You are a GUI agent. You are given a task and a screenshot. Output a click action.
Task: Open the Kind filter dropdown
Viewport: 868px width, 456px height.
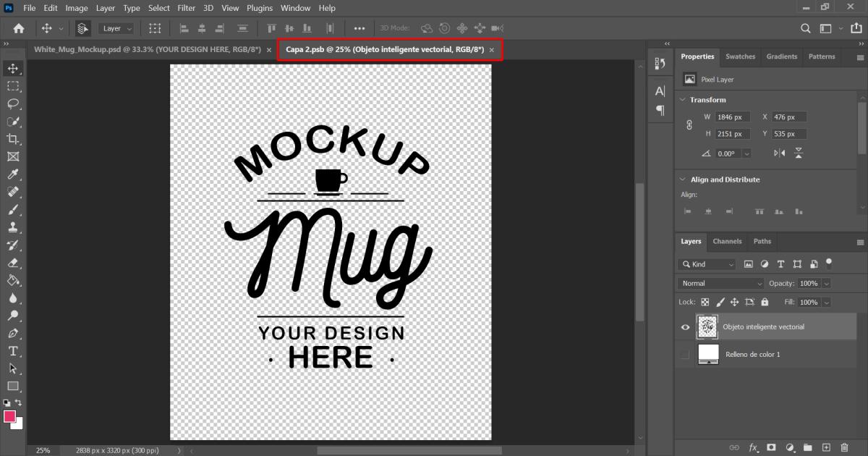point(706,264)
